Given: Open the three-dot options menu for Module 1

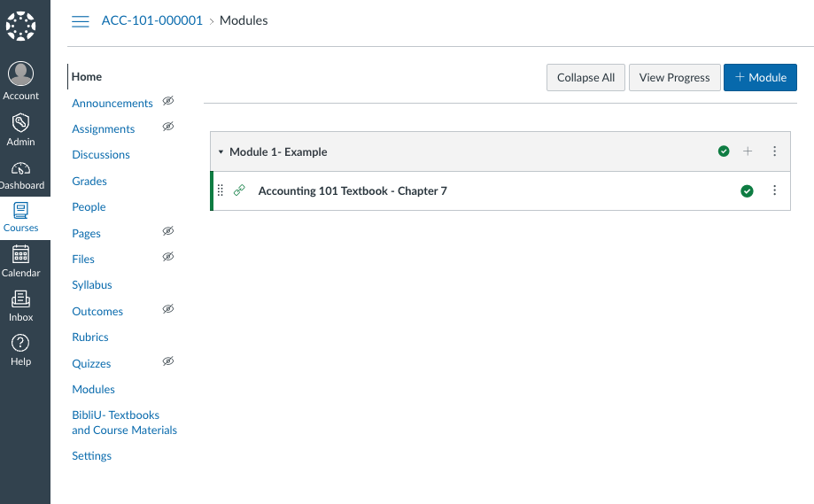Looking at the screenshot, I should 774,151.
